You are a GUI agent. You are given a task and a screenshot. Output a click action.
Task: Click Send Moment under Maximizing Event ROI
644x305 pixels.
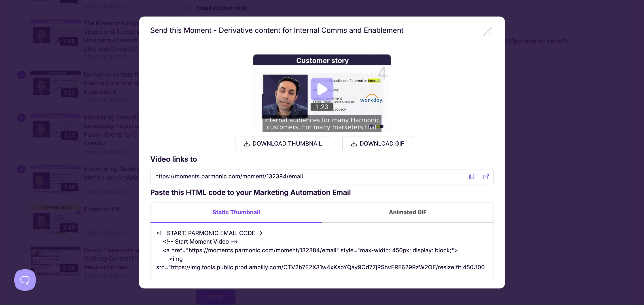tap(105, 152)
